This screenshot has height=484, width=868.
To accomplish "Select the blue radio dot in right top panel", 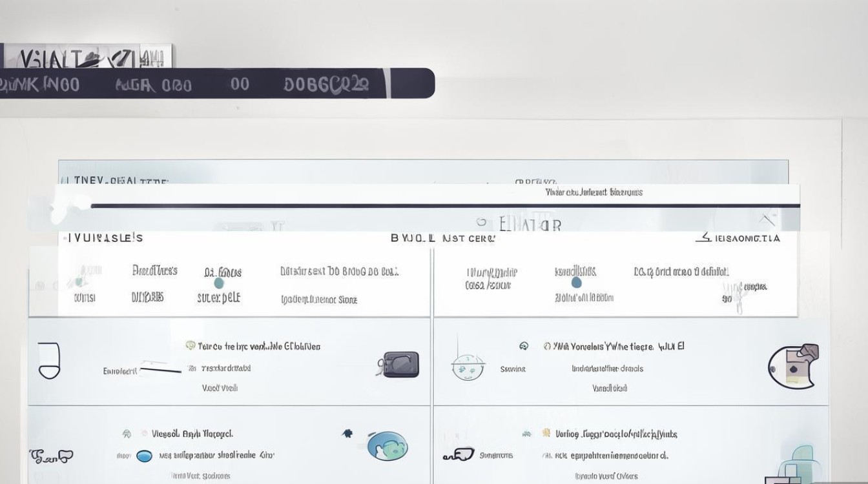I will coord(576,283).
